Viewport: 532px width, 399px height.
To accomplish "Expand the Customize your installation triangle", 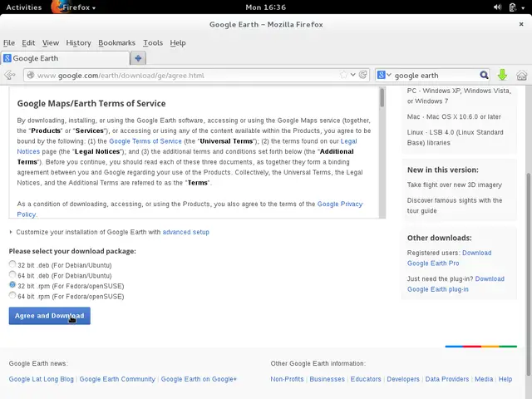I will [x=11, y=232].
